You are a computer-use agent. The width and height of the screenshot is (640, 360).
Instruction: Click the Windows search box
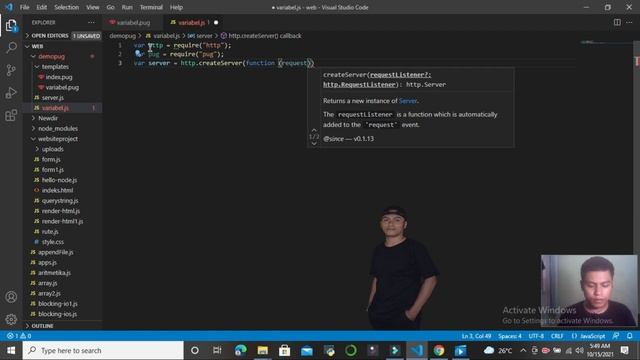tap(103, 350)
